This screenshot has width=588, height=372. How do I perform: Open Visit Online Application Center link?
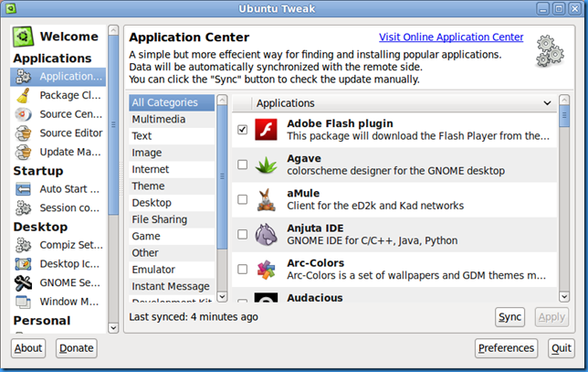[451, 37]
